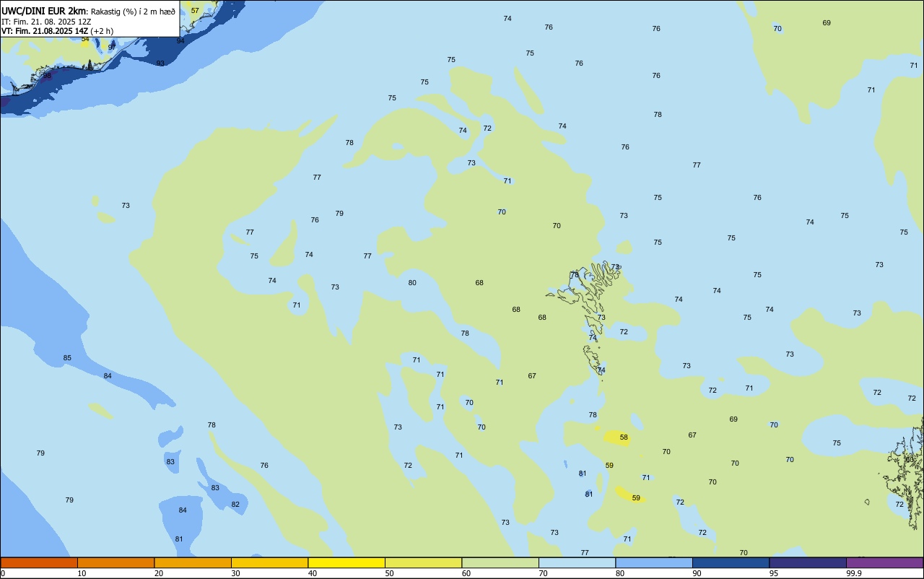Click the value 57 beside the title box
The height and width of the screenshot is (579, 924).
pyautogui.click(x=195, y=11)
